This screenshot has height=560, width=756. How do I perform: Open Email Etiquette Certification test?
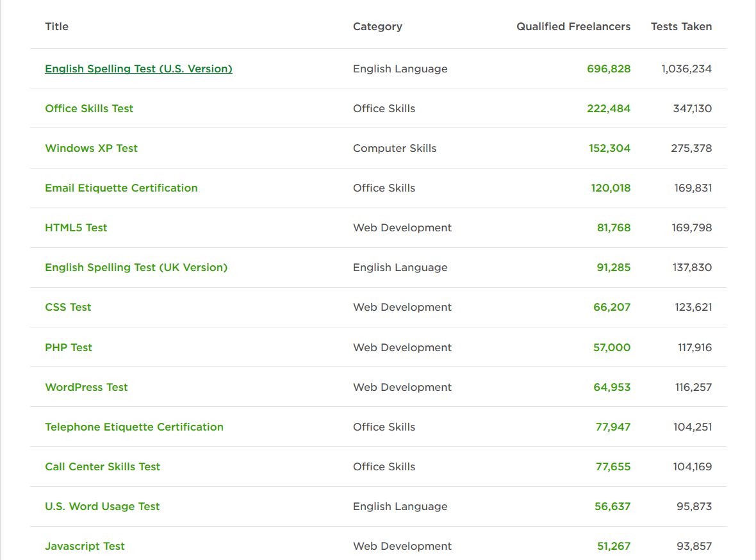(121, 188)
